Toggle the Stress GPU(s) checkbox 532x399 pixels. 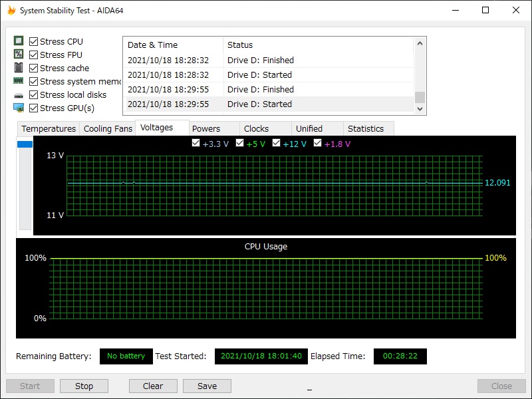click(34, 108)
